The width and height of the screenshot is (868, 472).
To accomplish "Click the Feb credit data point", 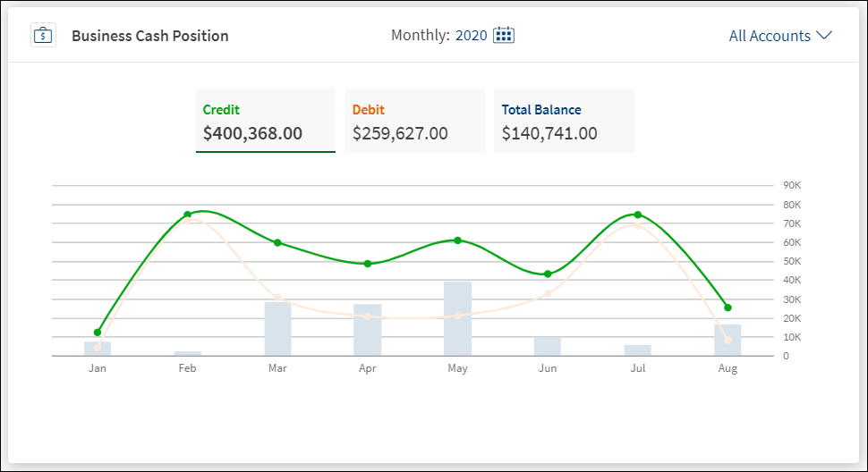I will pos(188,215).
